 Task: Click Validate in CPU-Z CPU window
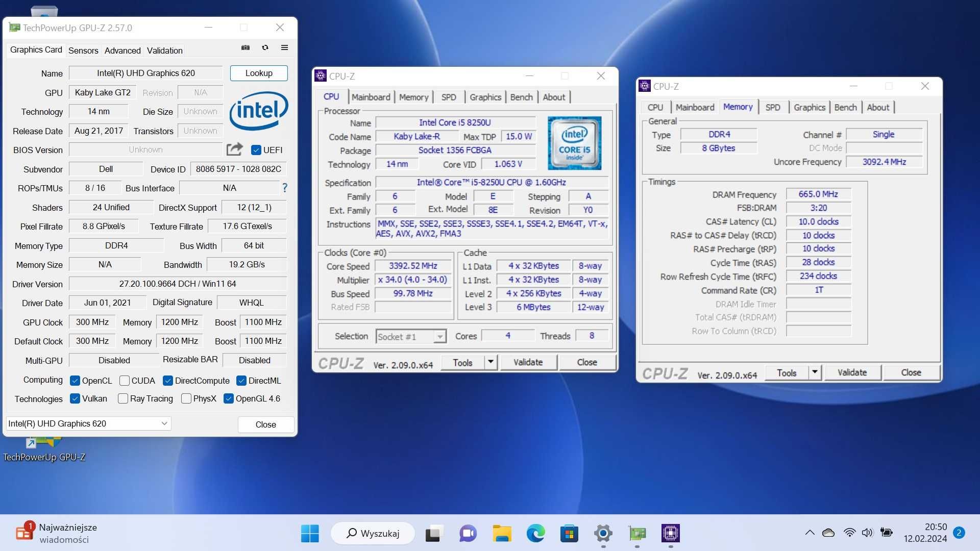(x=528, y=362)
